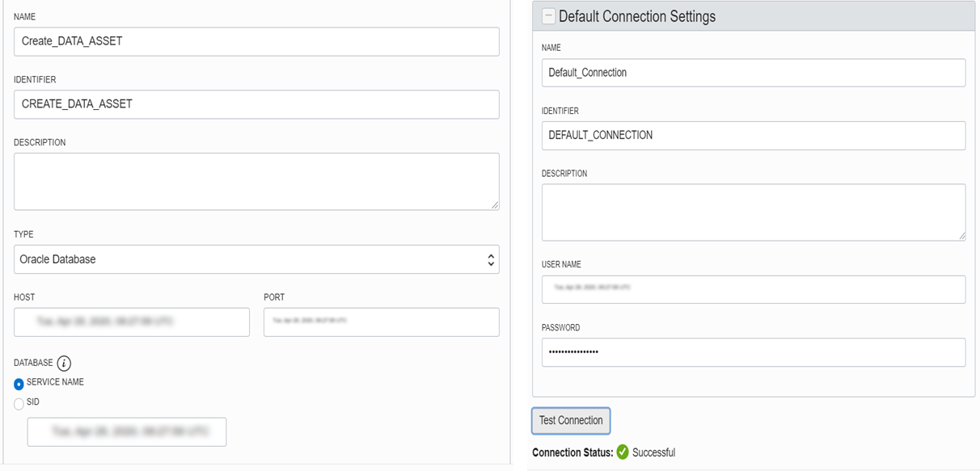This screenshot has width=980, height=471.
Task: Collapse Default Connection Settings section
Action: (549, 16)
